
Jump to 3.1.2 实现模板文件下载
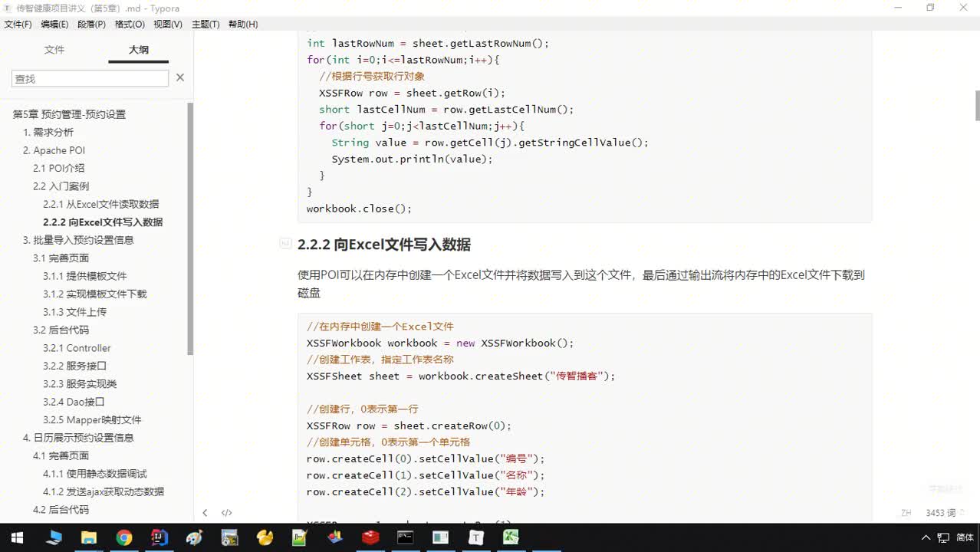[94, 294]
